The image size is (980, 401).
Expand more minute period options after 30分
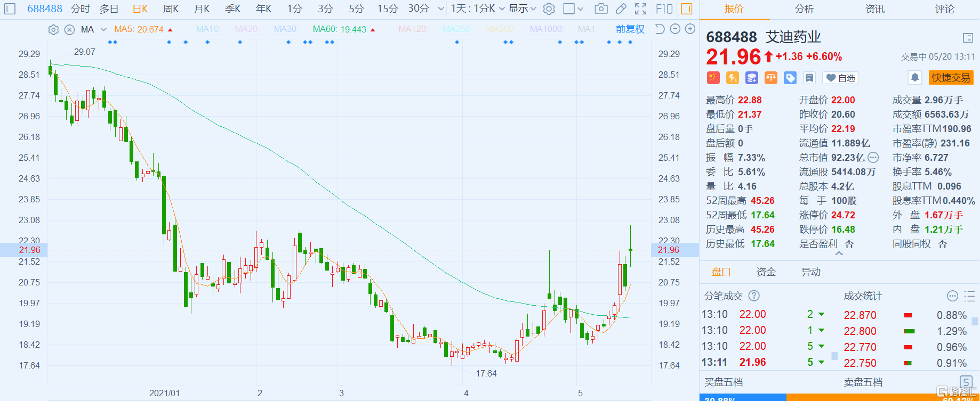(441, 9)
